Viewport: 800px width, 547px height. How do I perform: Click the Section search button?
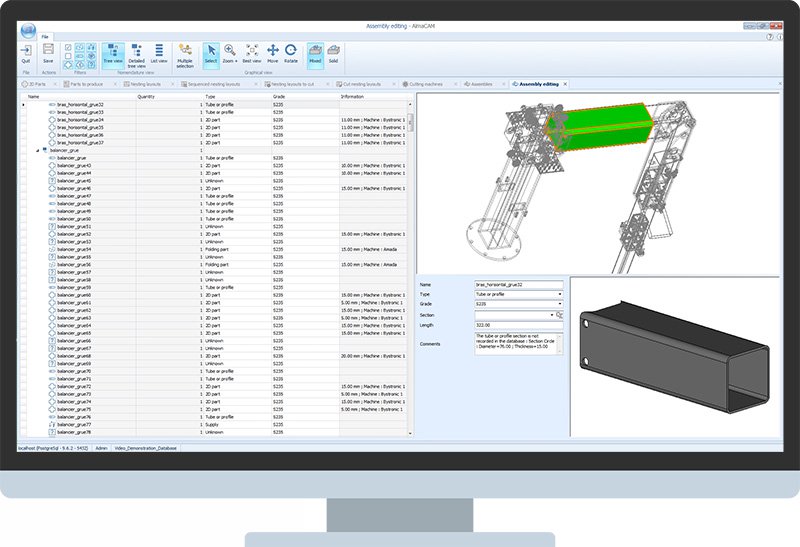click(560, 314)
